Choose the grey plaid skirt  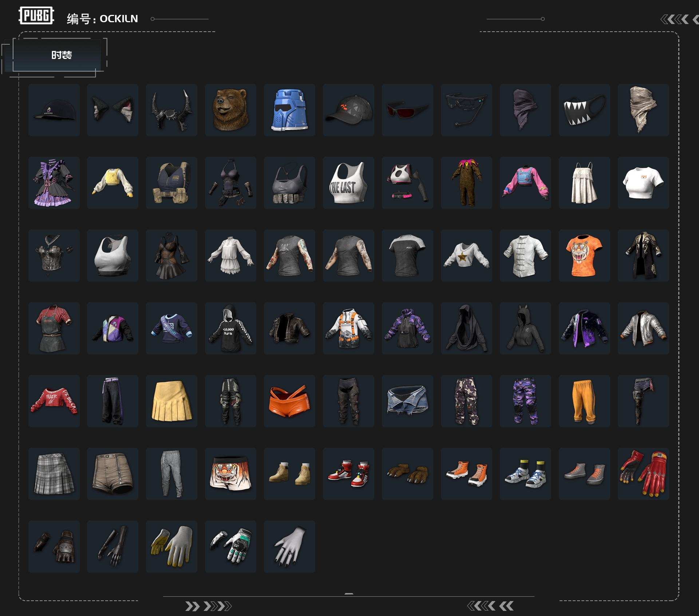point(54,474)
